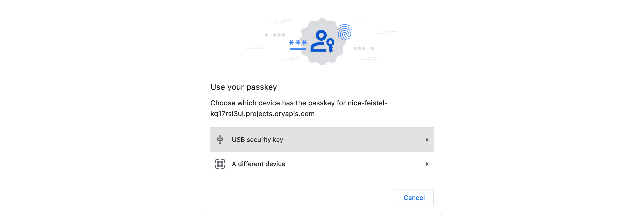Click the divider line below A different device
This screenshot has width=644, height=215.
(322, 177)
